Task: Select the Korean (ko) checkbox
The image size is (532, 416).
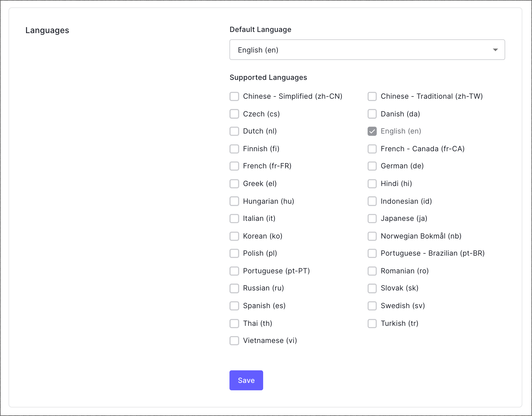Action: [x=234, y=236]
